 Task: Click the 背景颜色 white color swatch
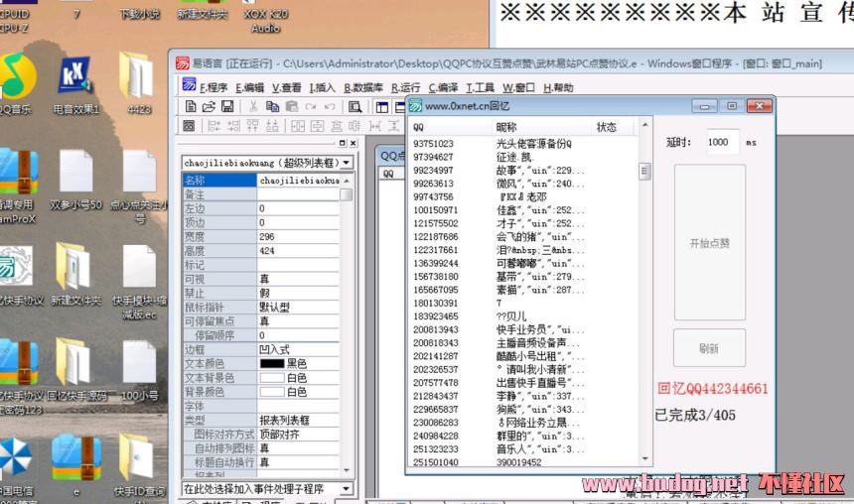[x=272, y=392]
